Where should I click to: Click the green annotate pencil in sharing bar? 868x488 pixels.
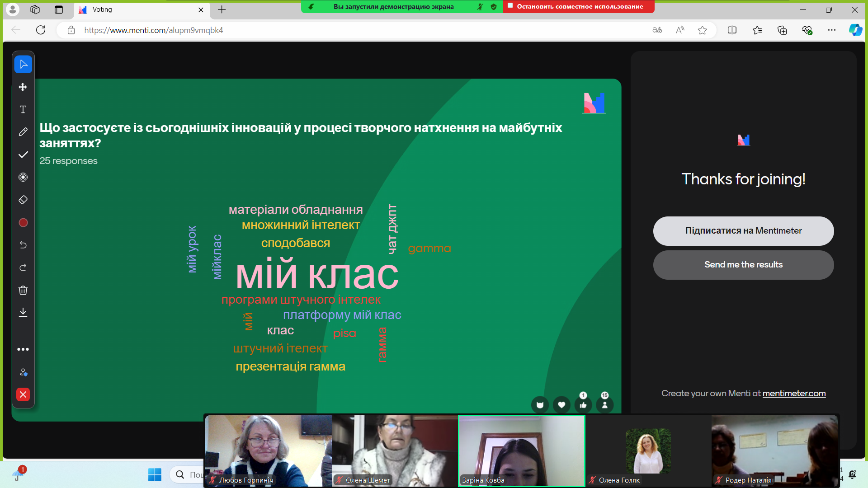coord(311,7)
